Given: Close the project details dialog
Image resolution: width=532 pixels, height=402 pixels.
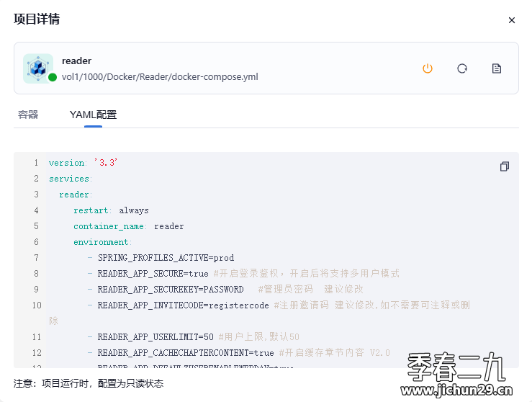Looking at the screenshot, I should 512,20.
